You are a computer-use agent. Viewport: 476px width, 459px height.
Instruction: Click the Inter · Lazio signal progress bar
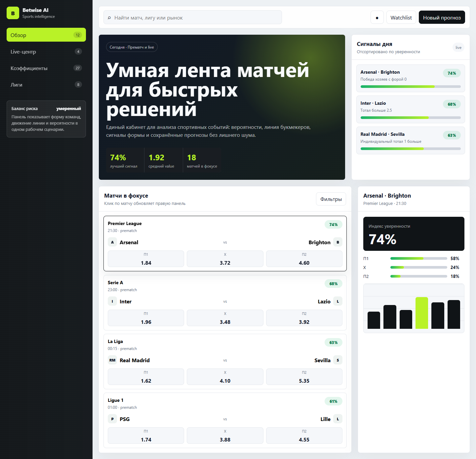click(411, 118)
